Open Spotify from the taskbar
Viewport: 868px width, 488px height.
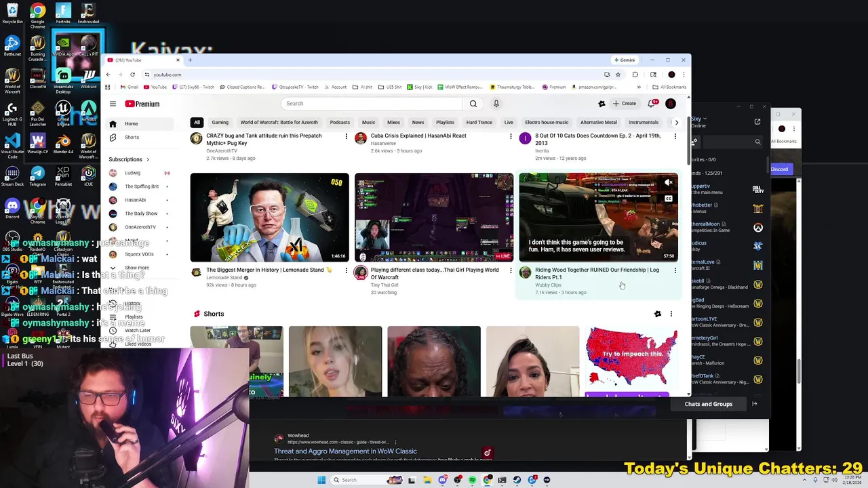473,480
